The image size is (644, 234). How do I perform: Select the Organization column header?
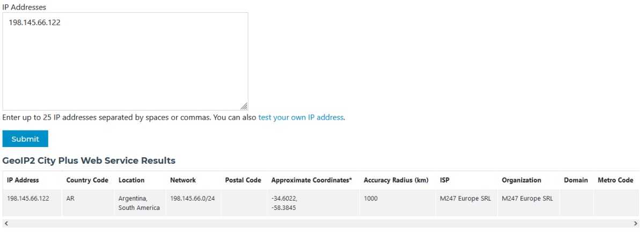pyautogui.click(x=522, y=180)
